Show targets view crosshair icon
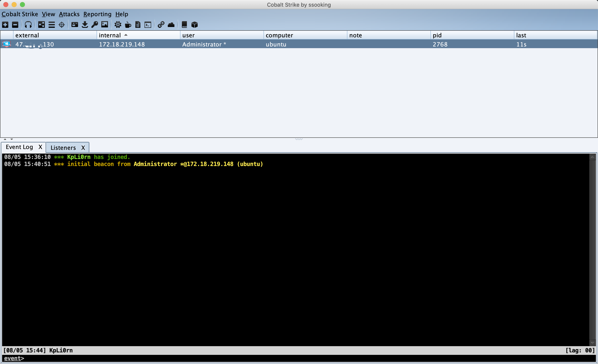598x364 pixels. pos(62,24)
